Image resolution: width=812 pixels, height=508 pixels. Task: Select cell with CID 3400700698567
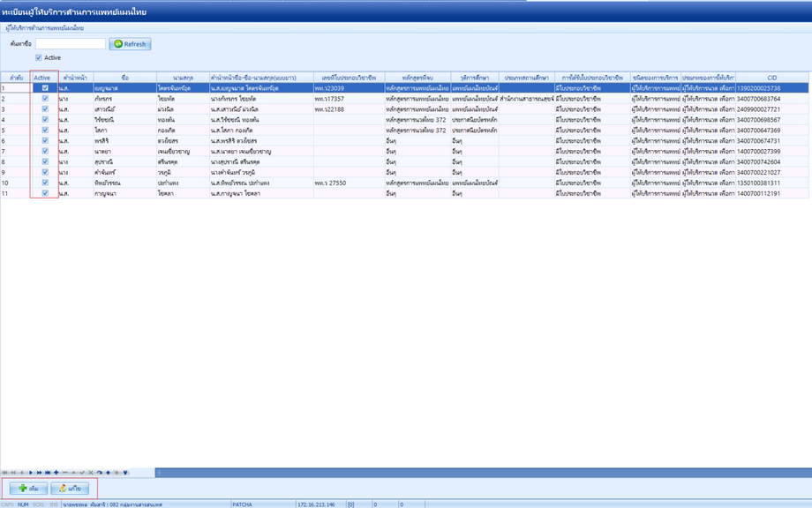click(772, 120)
